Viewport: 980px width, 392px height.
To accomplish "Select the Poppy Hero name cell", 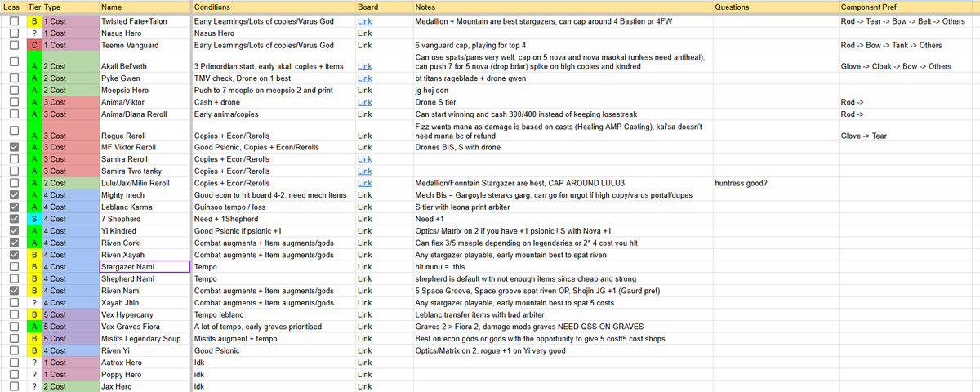I will point(145,373).
